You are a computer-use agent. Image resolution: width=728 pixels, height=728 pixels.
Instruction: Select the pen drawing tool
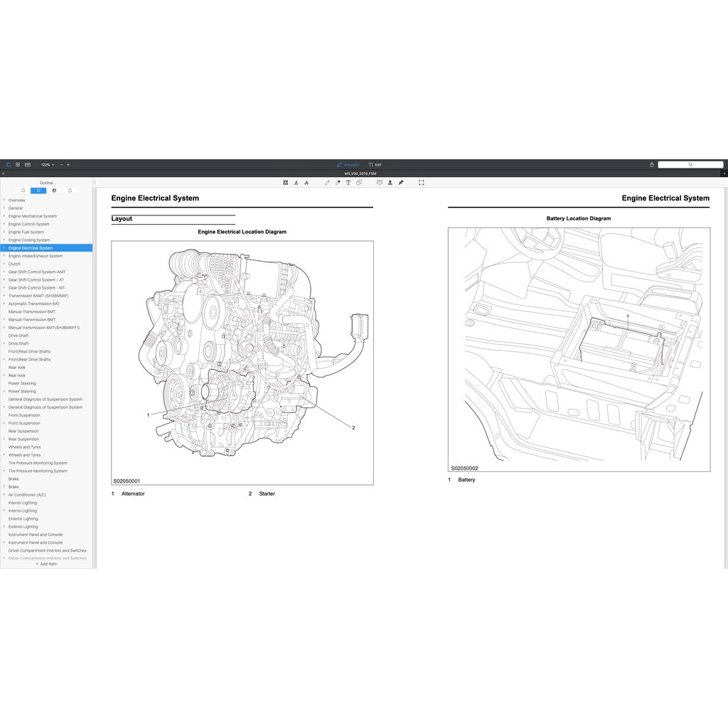click(327, 182)
